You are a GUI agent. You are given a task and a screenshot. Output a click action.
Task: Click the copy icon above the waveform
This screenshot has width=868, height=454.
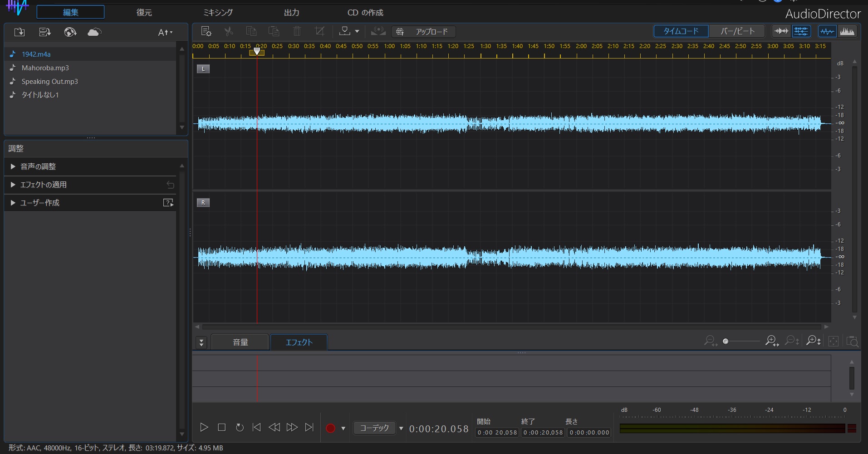pyautogui.click(x=251, y=31)
